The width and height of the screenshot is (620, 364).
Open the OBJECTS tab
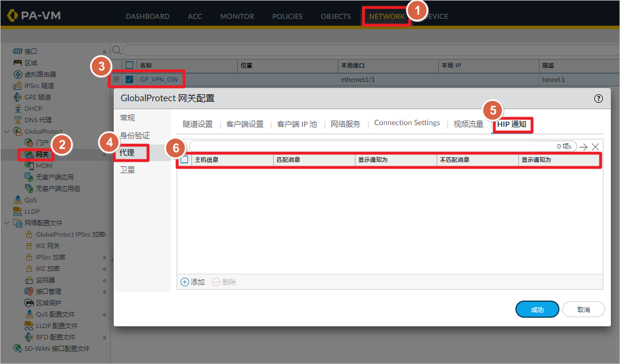point(335,16)
